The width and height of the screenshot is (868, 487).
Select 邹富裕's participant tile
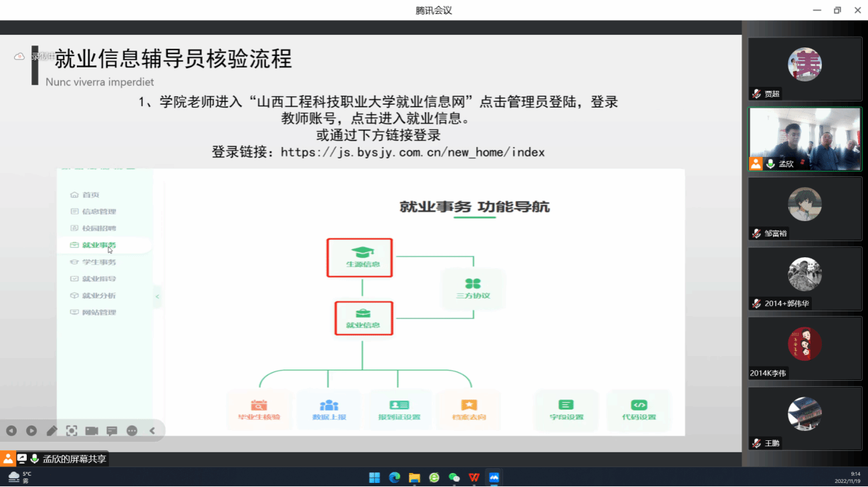coord(804,208)
